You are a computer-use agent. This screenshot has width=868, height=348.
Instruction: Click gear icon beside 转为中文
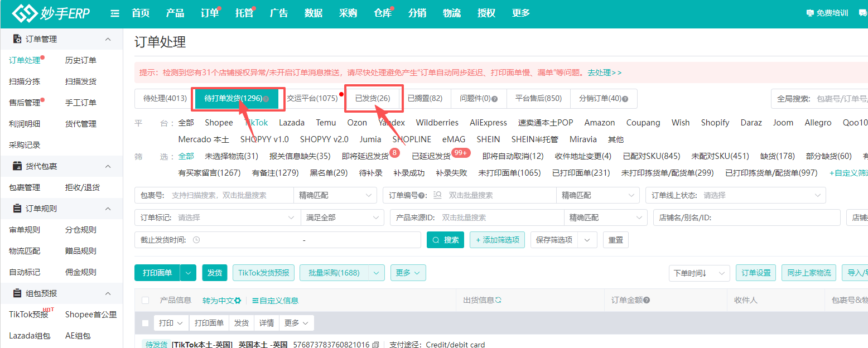point(238,301)
